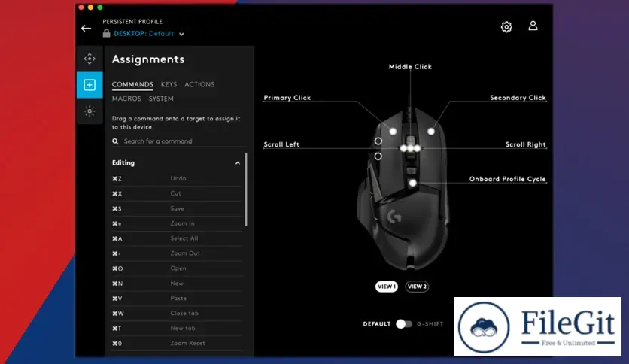The image size is (629, 364).
Task: Go back using the left arrow icon
Action: [x=87, y=29]
